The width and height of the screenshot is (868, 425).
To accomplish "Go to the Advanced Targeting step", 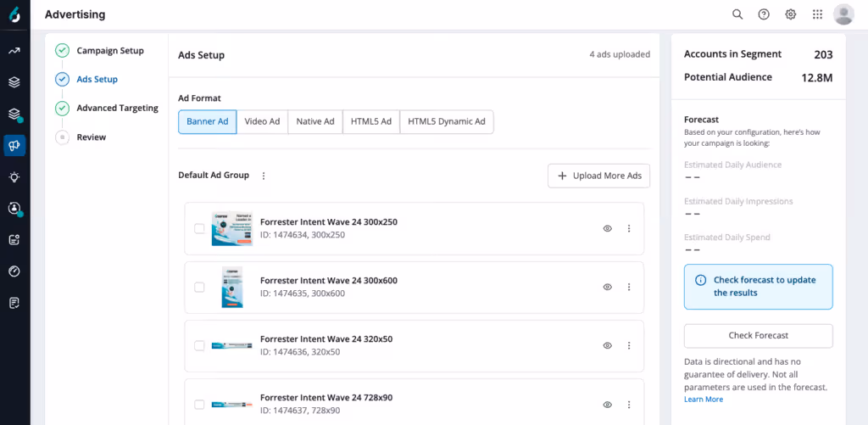I will 117,108.
